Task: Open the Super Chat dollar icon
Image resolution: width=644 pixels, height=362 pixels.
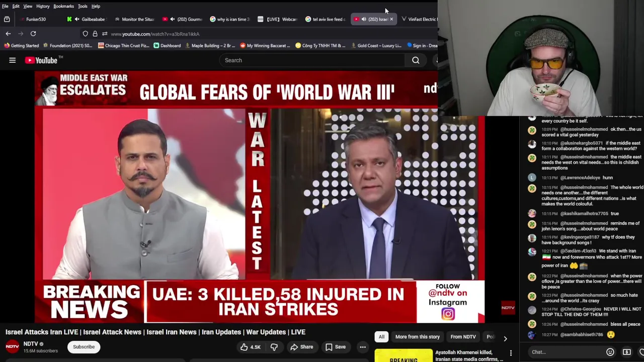Action: [626, 352]
